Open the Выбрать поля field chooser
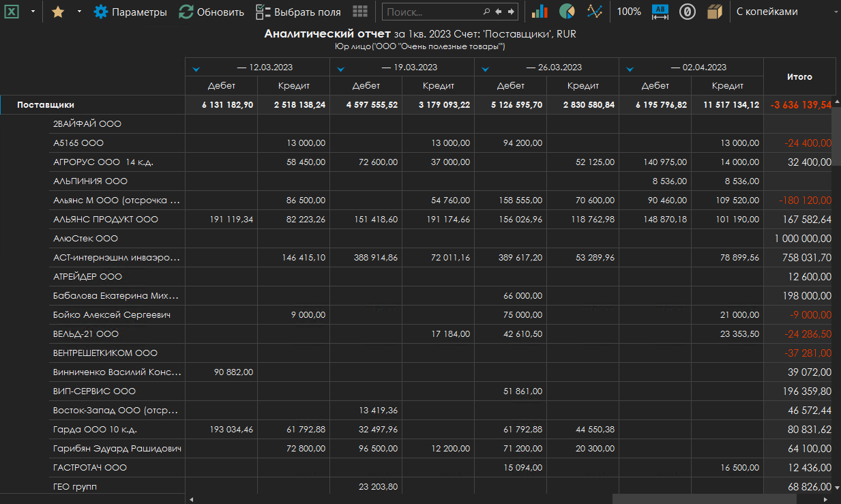This screenshot has width=841, height=504. tap(298, 12)
